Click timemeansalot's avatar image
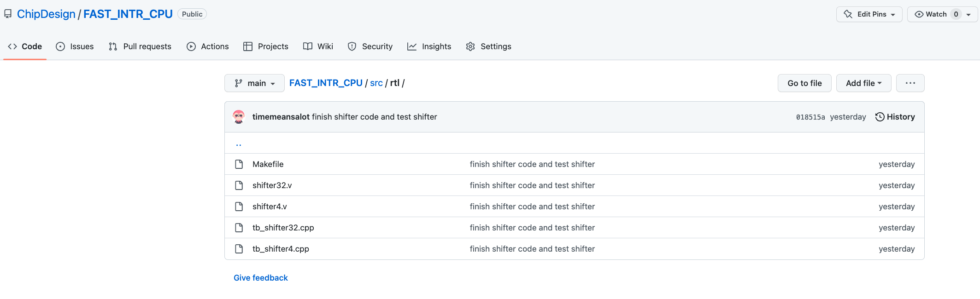Viewport: 980px width, 299px height. (239, 117)
